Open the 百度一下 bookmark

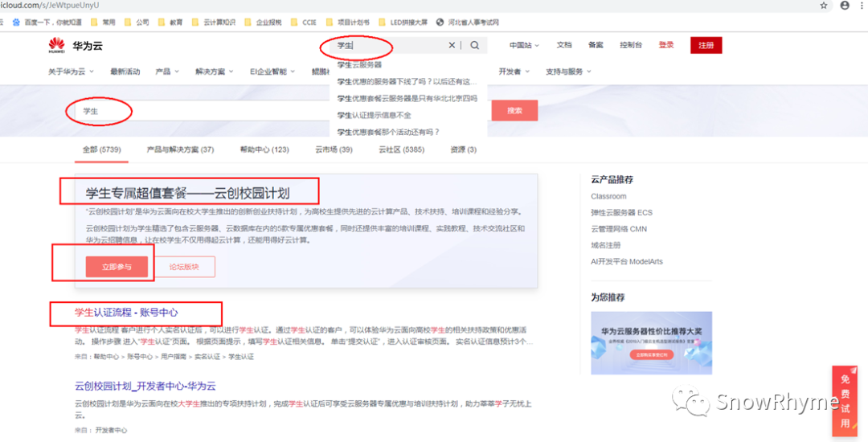point(47,23)
